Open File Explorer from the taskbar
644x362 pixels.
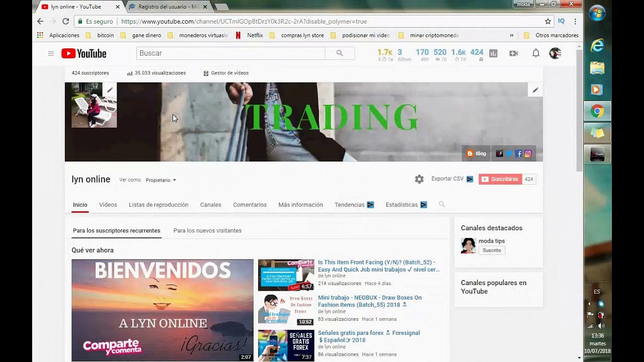pos(597,68)
